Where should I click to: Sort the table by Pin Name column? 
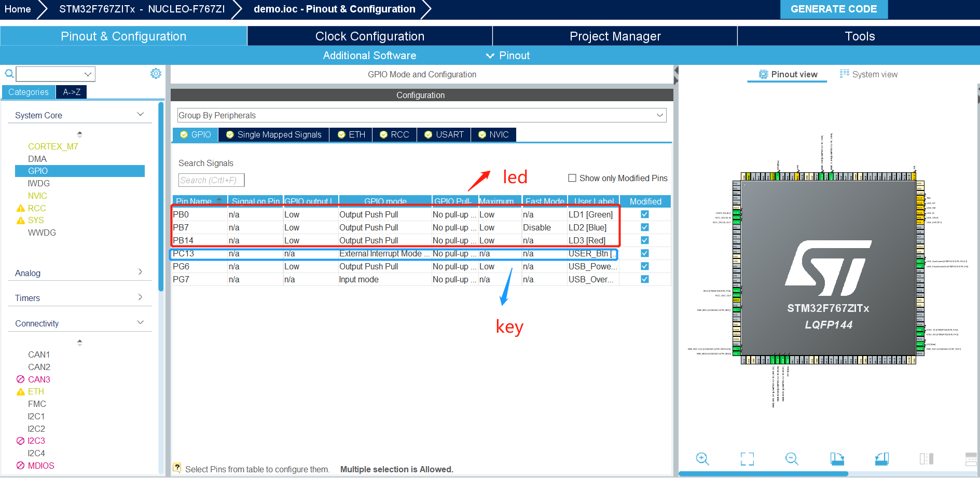click(x=200, y=201)
